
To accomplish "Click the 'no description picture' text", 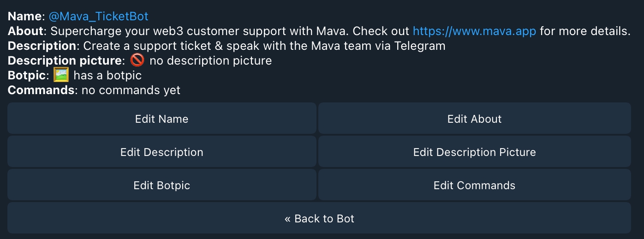I will (210, 61).
